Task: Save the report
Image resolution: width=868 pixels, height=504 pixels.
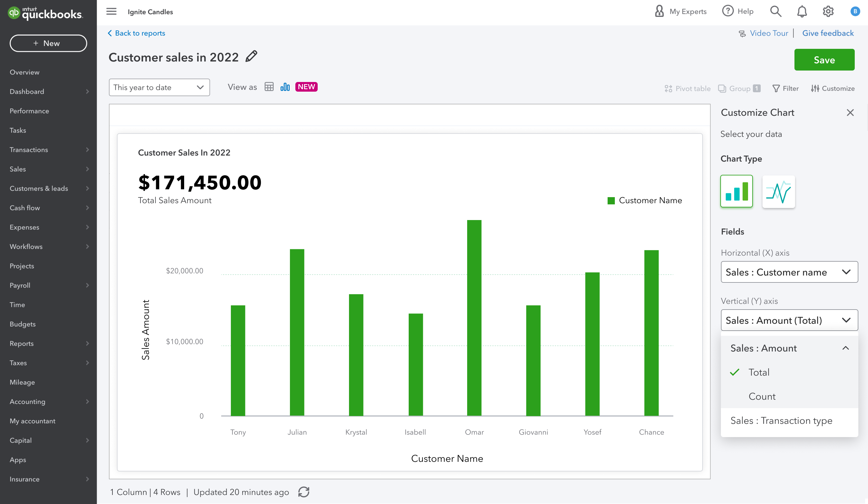Action: coord(824,60)
